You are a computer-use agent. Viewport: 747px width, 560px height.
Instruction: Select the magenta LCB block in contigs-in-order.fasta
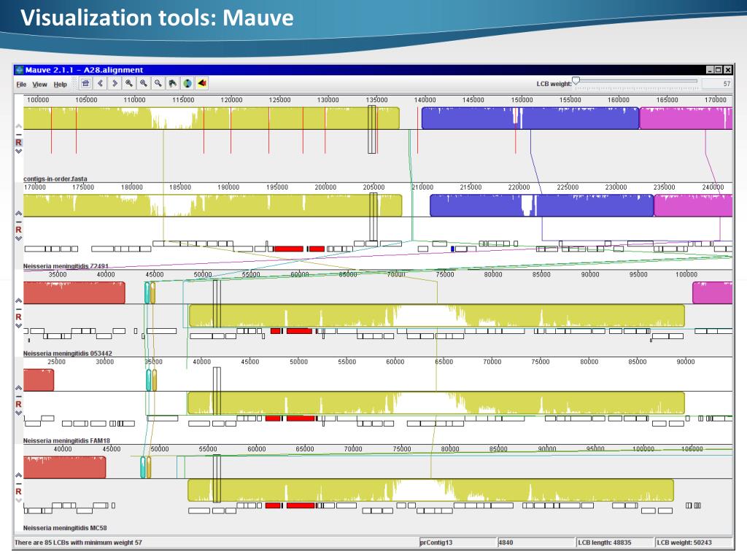pos(686,118)
